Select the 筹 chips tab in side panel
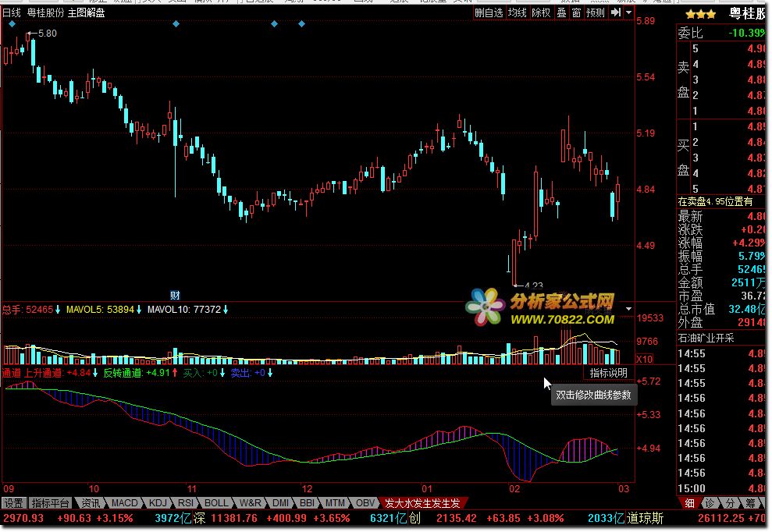The height and width of the screenshot is (532, 772). pyautogui.click(x=750, y=503)
